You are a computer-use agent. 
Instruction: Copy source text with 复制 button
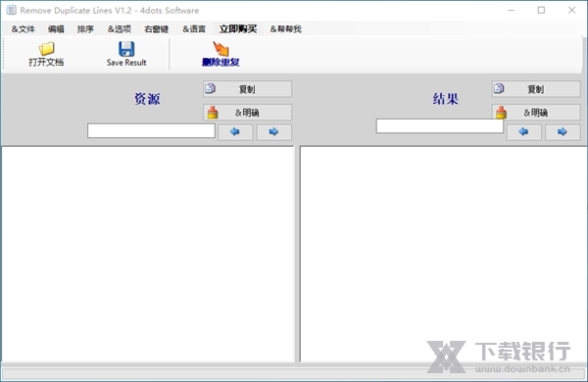coord(247,89)
